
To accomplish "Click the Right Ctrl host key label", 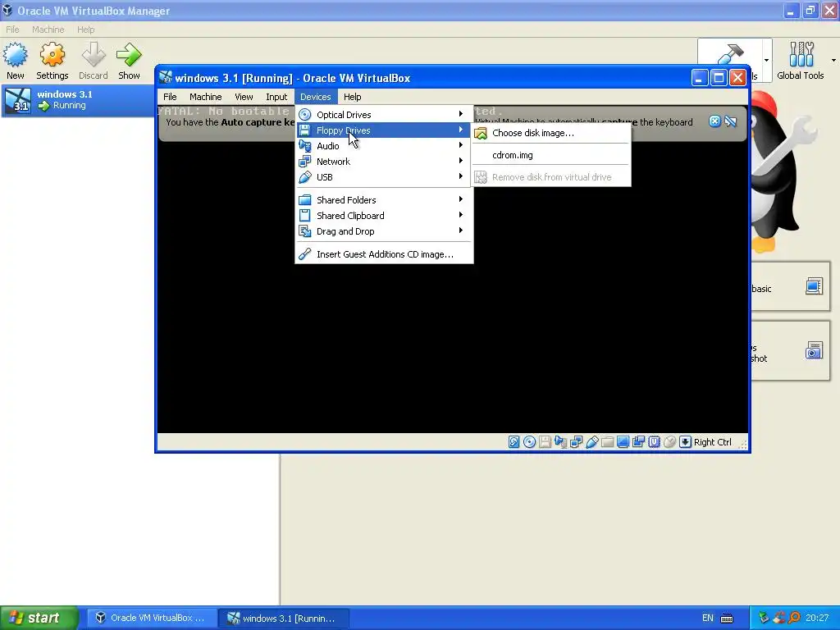I will [712, 442].
